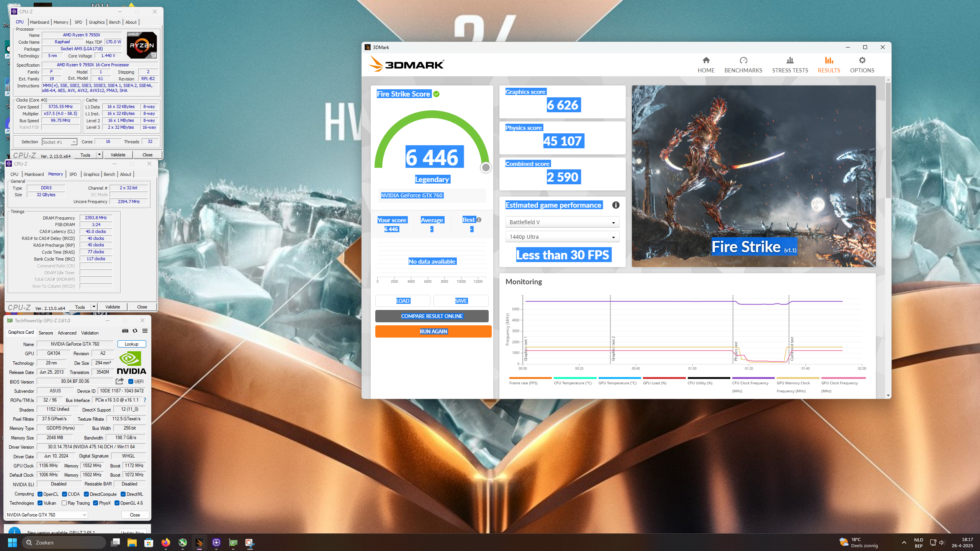Switch to Mainboard tab in top CPU-Z window

tap(39, 22)
